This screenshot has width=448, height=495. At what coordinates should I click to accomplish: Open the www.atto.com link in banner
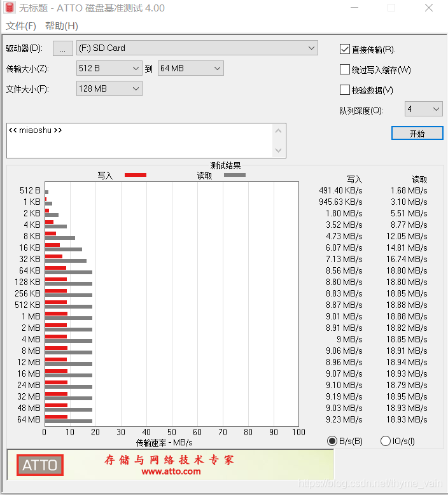171,471
